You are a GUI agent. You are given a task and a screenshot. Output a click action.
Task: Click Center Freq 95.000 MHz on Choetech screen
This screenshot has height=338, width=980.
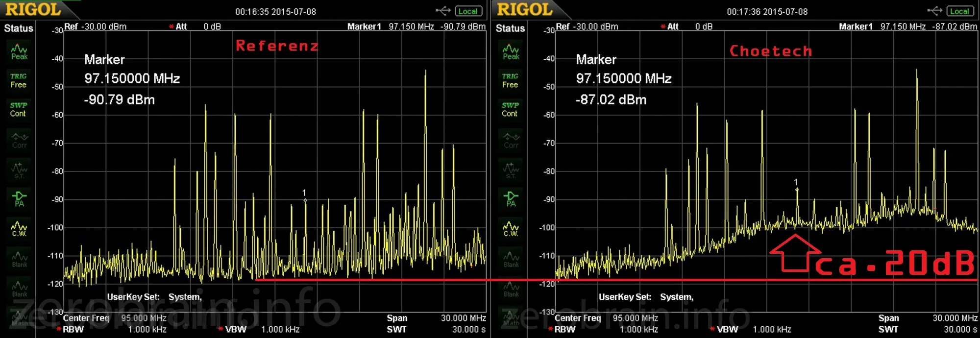(607, 318)
